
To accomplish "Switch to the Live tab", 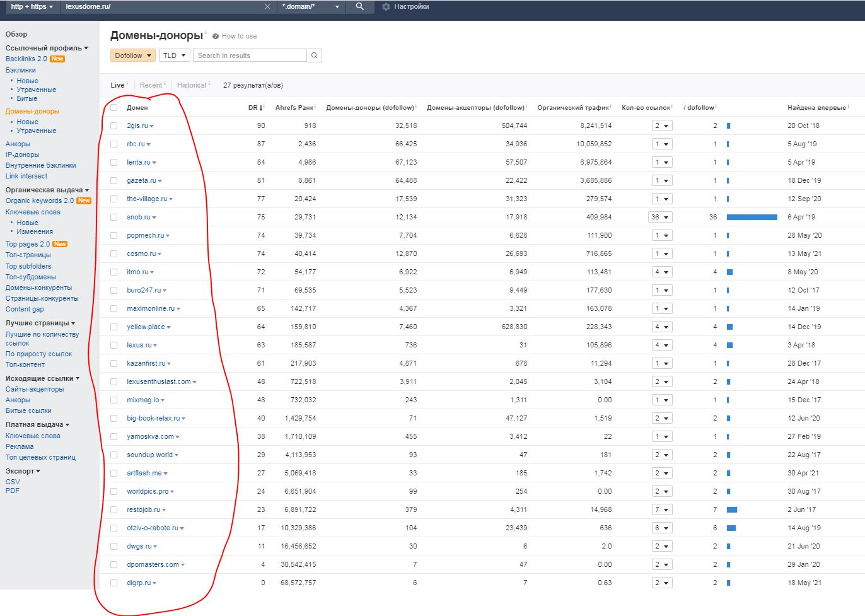I will [117, 85].
